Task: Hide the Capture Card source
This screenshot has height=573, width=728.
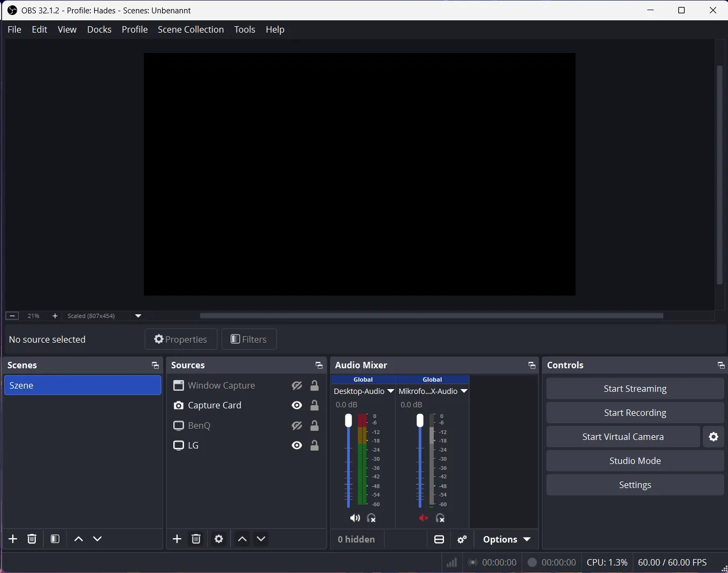Action: pos(297,406)
